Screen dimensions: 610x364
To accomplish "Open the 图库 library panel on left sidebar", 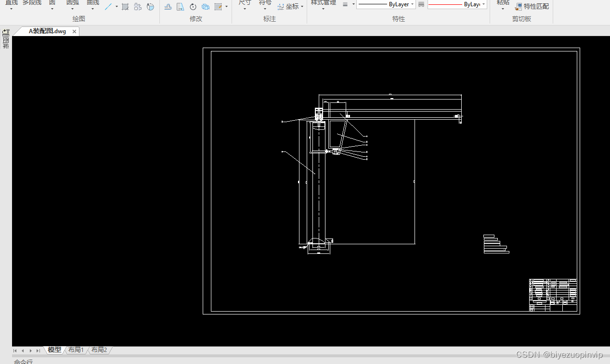I will (x=6, y=43).
